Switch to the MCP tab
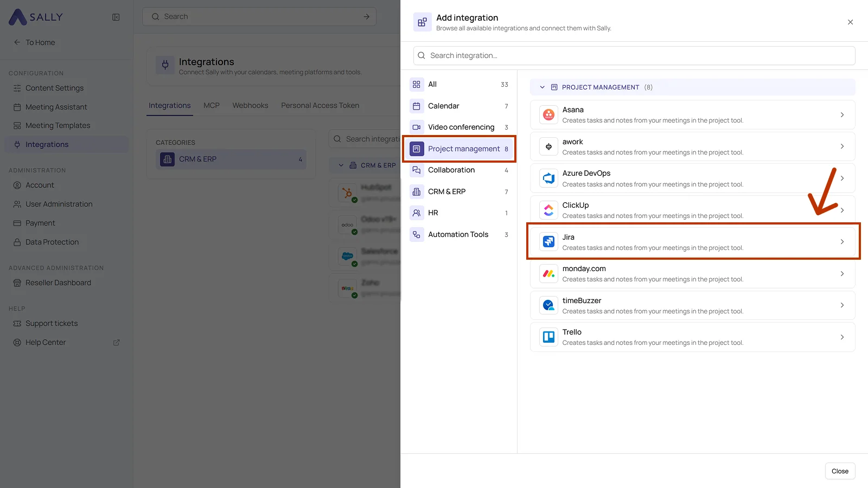 pos(212,106)
